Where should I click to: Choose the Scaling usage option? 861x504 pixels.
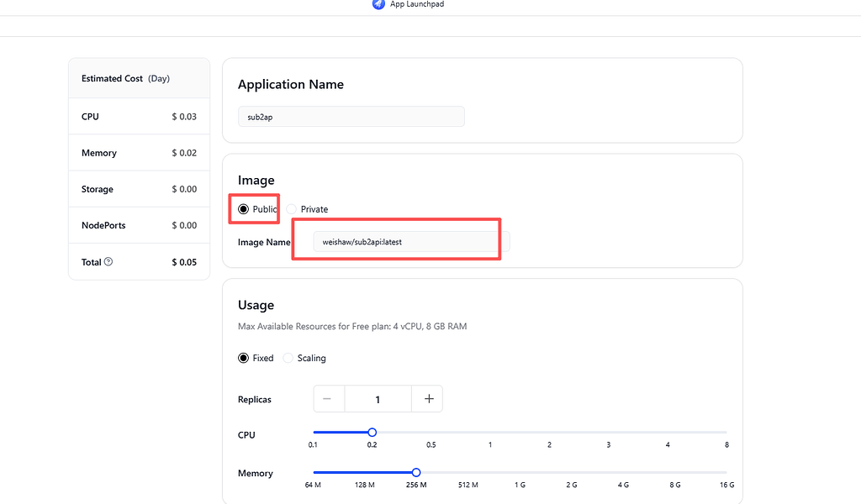[288, 358]
